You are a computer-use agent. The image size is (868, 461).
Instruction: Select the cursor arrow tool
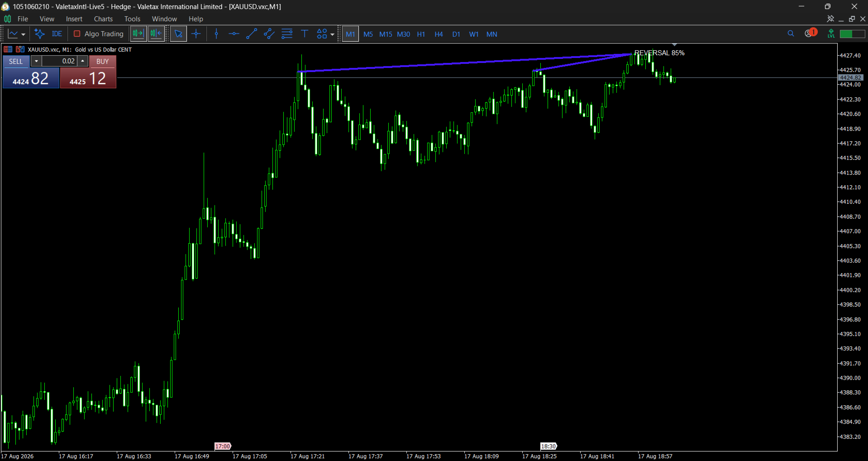coord(178,34)
